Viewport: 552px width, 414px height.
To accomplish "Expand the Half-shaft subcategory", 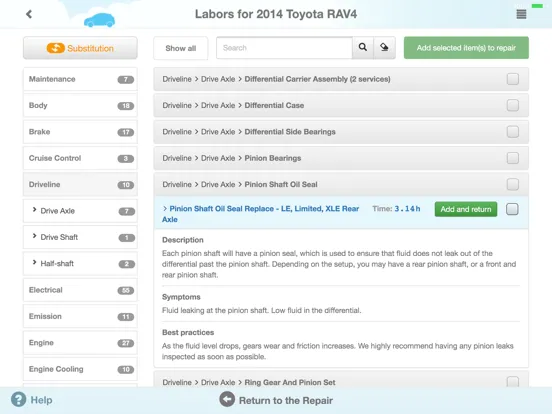I will [34, 263].
